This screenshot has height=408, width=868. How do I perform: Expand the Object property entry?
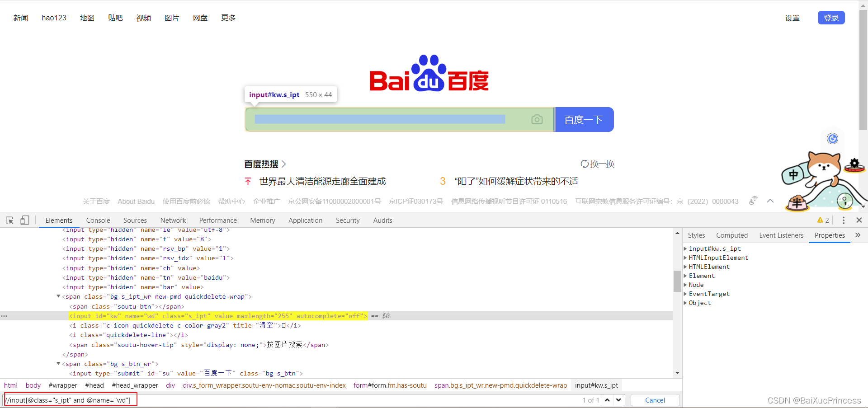(685, 303)
